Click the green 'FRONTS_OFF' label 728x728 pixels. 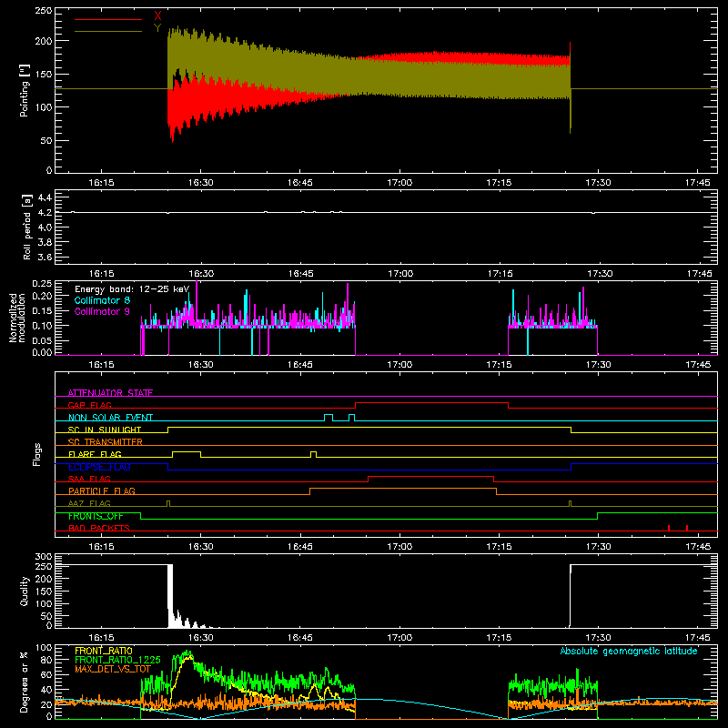96,516
